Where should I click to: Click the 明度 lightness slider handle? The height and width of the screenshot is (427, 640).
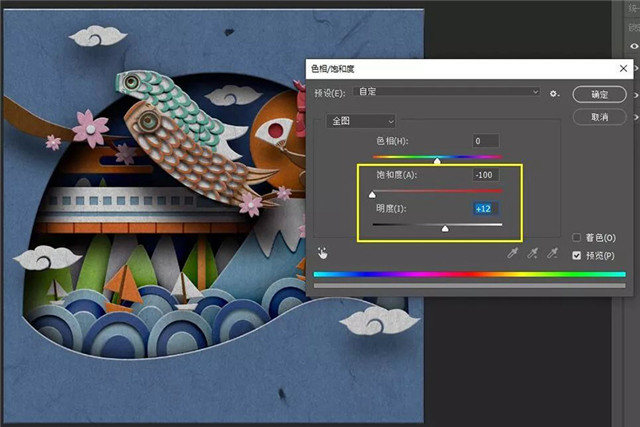click(x=445, y=228)
